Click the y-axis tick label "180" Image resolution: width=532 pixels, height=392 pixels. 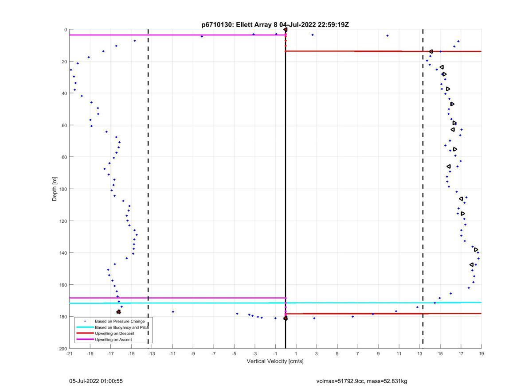coord(63,317)
